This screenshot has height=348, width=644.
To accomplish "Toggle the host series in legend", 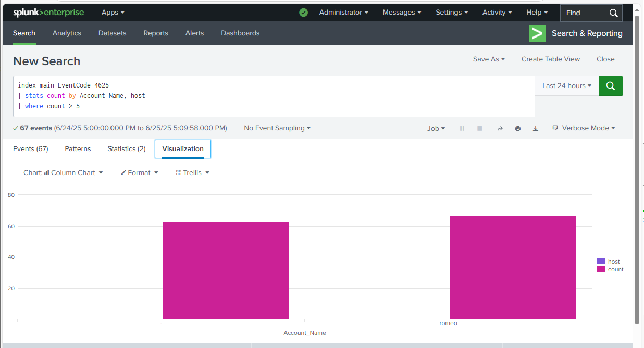I will pyautogui.click(x=609, y=262).
